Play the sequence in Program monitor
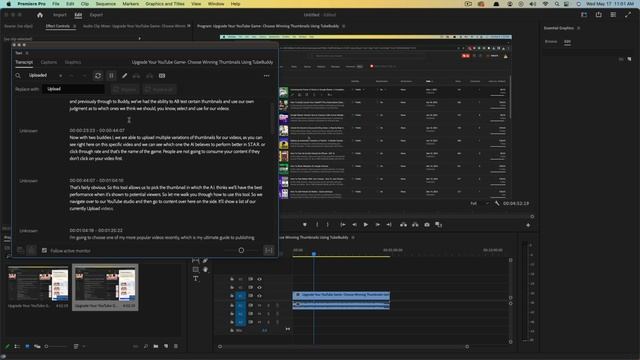Image resolution: width=640 pixels, height=360 pixels. [x=366, y=224]
